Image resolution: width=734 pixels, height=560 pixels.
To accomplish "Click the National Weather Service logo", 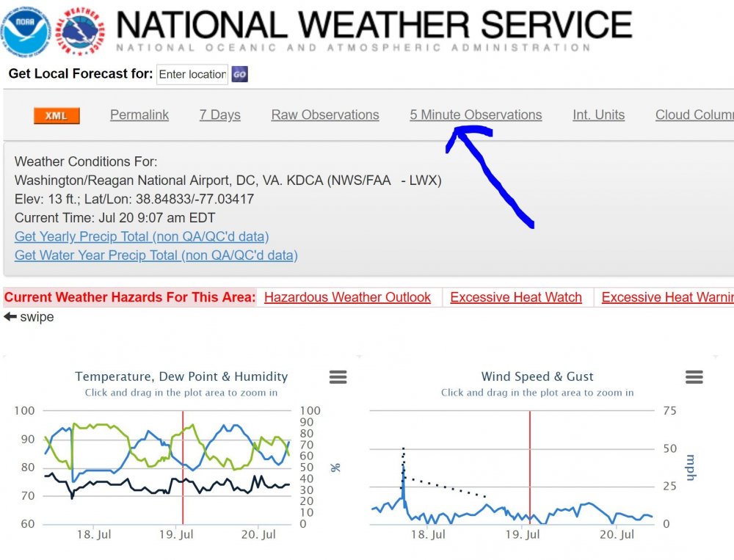I will [x=81, y=29].
